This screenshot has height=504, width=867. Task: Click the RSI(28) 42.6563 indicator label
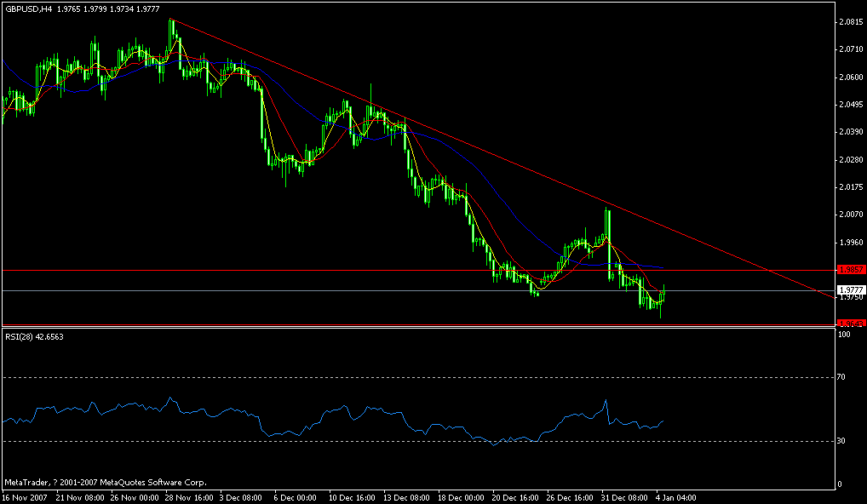point(34,336)
